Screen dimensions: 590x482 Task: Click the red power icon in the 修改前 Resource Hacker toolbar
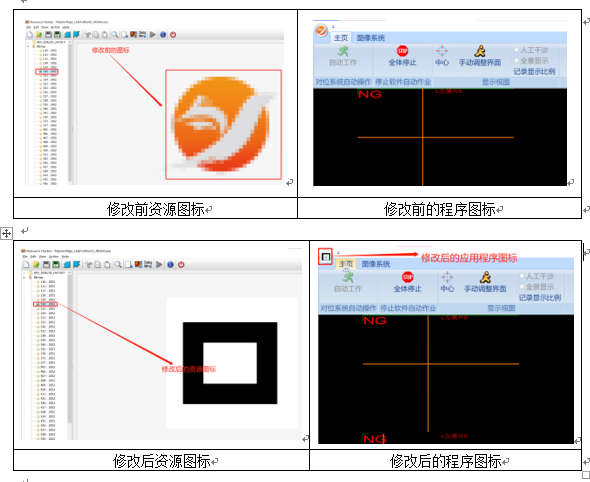pos(173,35)
